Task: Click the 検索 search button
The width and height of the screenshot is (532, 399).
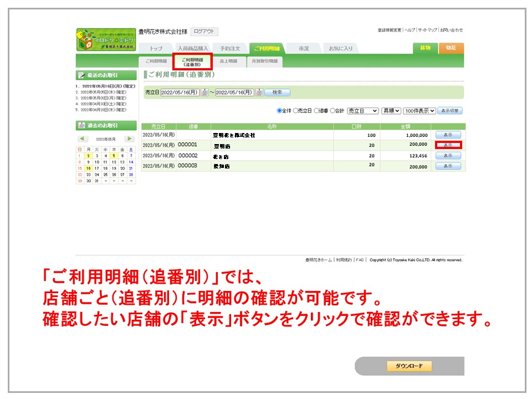Action: 277,93
